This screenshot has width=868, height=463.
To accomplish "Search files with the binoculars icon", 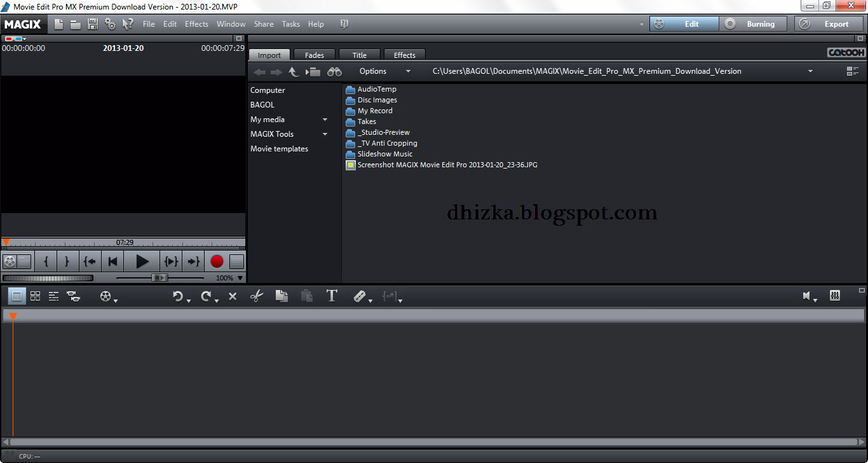I will point(334,72).
